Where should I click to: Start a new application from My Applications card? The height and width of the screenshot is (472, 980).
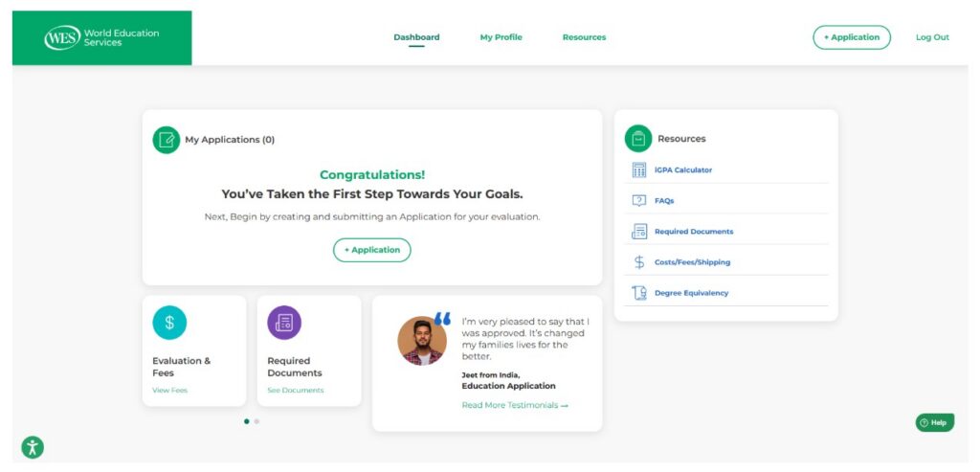pos(372,250)
